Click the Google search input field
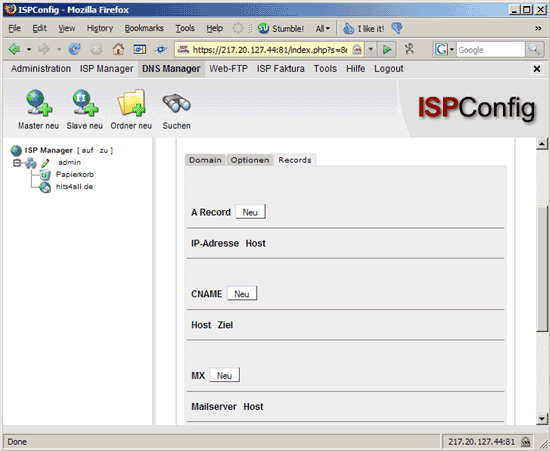The image size is (550, 451). [x=490, y=50]
